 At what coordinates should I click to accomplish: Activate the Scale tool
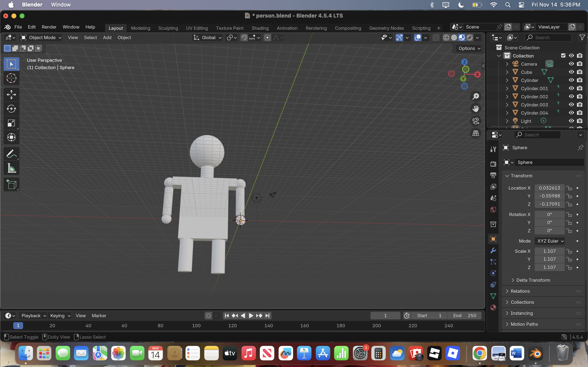(x=11, y=123)
